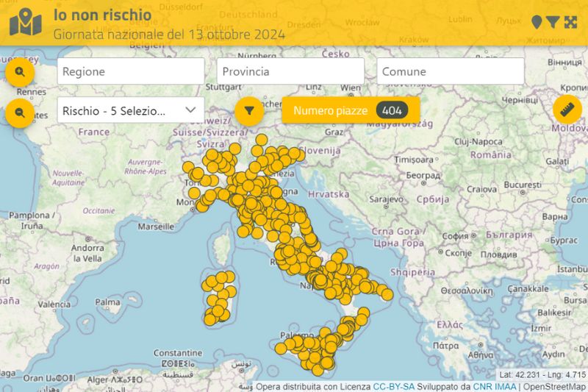Click the 404 count badge
Viewport: 588px width, 392px height.
tap(392, 110)
